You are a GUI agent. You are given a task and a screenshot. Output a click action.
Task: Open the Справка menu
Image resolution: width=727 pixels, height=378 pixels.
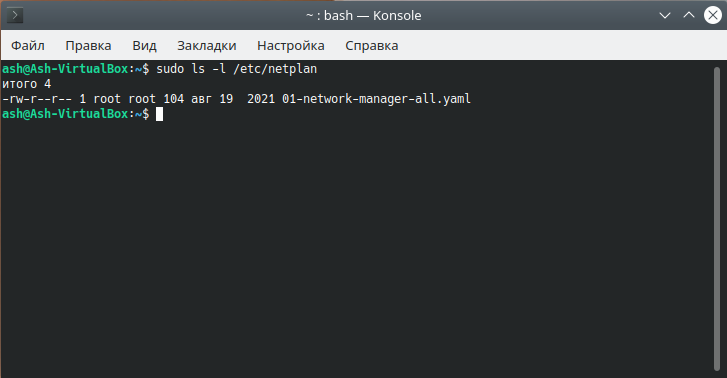tap(372, 45)
